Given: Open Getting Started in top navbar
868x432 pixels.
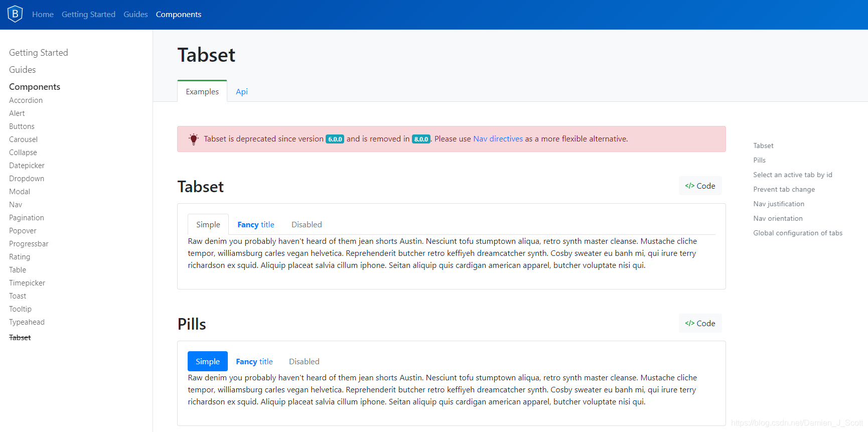Looking at the screenshot, I should coord(88,15).
